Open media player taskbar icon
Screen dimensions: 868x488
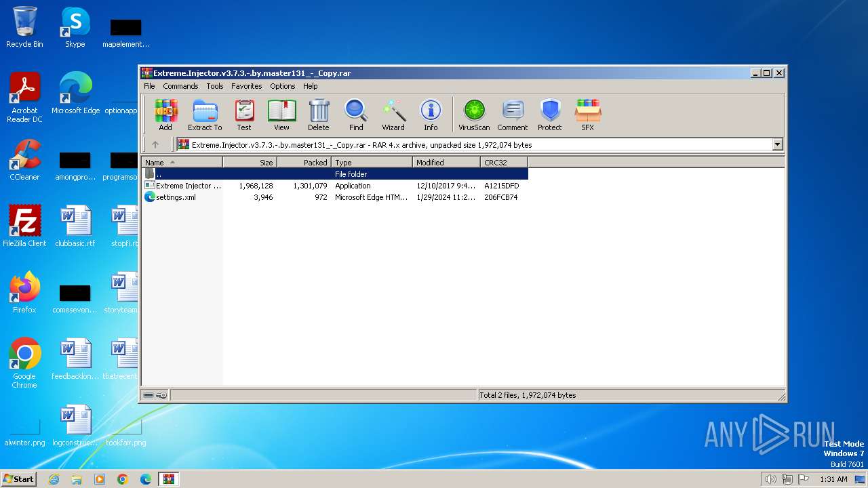click(x=100, y=479)
